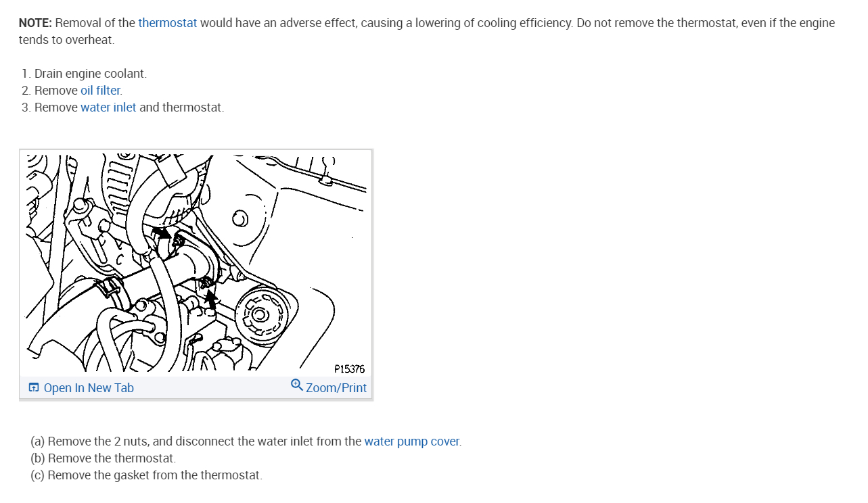Viewport: 868px width, 503px height.
Task: Click sub-step (c) Remove the gasket
Action: coord(146,475)
